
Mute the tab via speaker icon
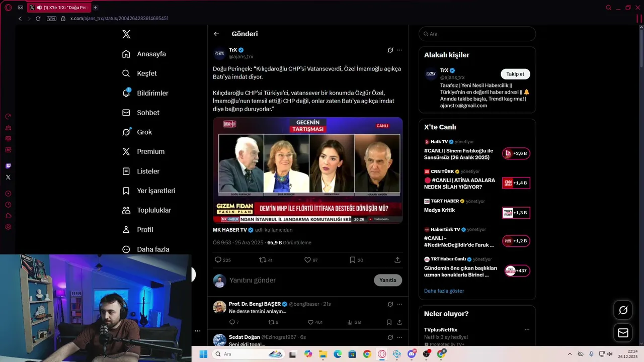point(40,8)
